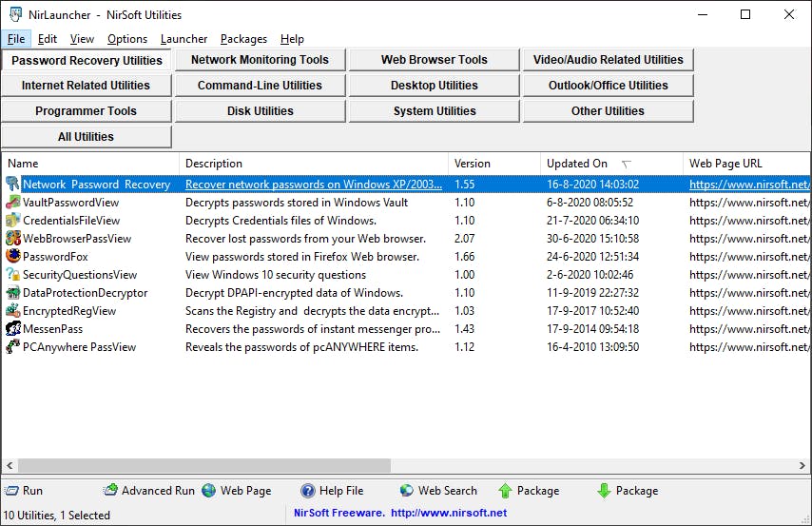Switch to Outlook/Office Utilities group
812x526 pixels.
click(x=608, y=86)
